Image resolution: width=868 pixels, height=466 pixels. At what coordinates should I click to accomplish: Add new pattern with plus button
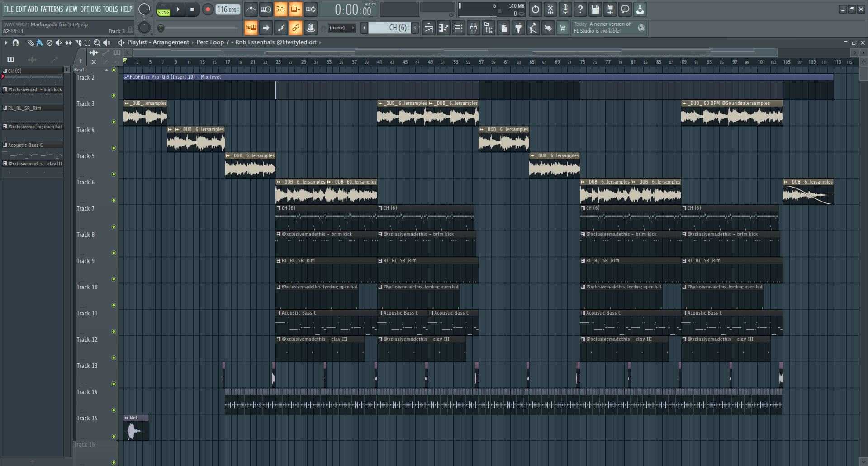coord(415,28)
